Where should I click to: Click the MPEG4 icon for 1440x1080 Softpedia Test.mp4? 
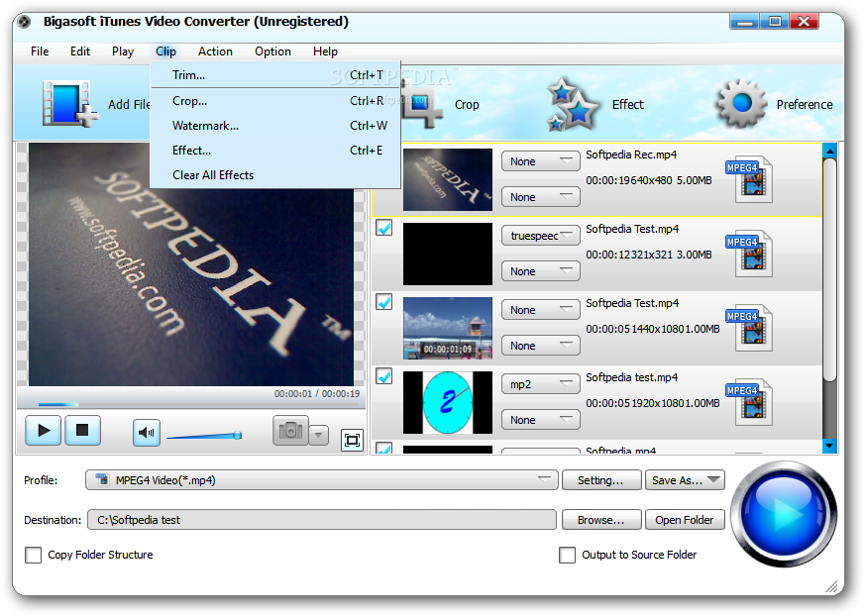[x=749, y=328]
